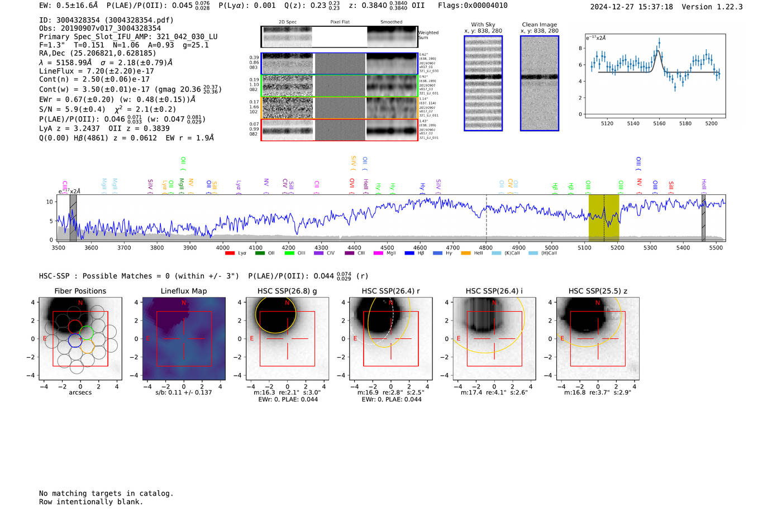Click the green fiber circle in Fiber Positions
The width and height of the screenshot is (782, 532).
click(x=86, y=333)
